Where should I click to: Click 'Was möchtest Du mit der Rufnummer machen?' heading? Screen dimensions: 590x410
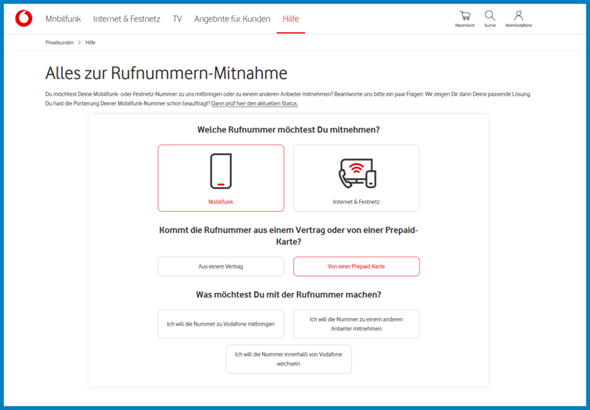[x=289, y=295]
